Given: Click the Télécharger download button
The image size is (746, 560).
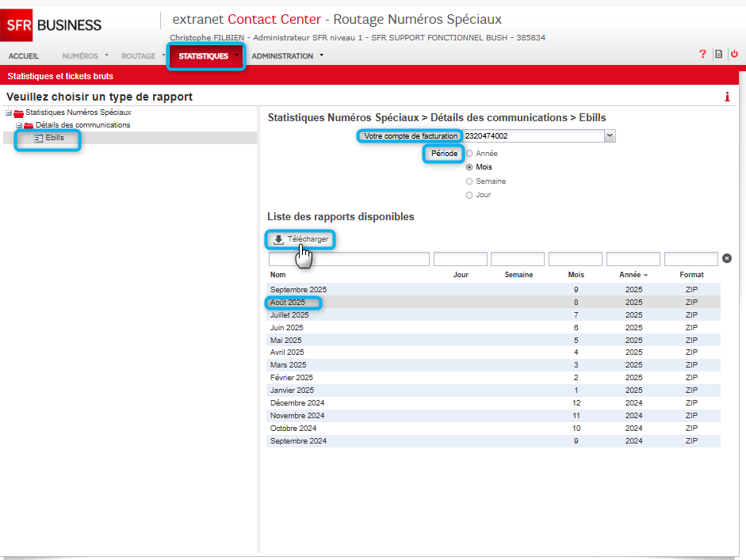Looking at the screenshot, I should tap(300, 239).
